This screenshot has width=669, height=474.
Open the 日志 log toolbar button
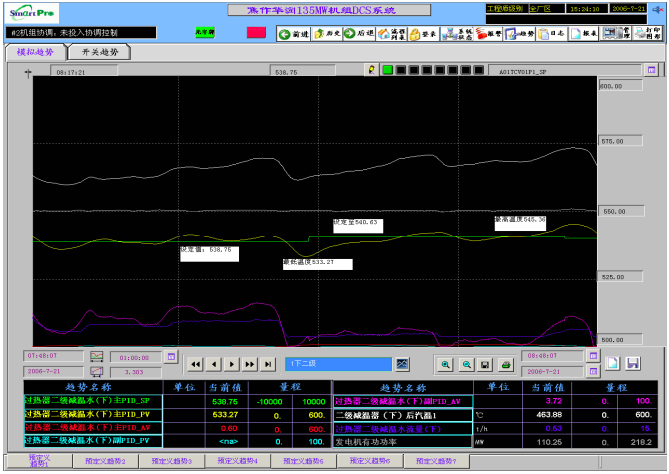[x=550, y=33]
